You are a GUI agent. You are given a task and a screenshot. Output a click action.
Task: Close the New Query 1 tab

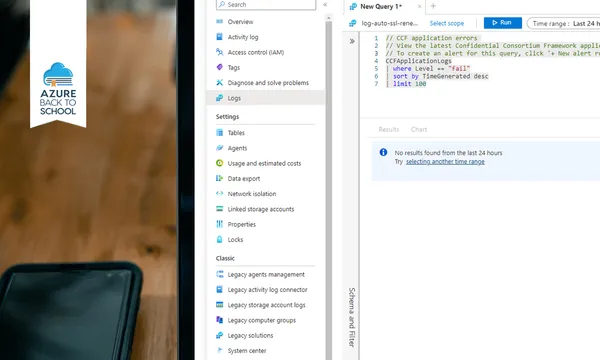(419, 7)
